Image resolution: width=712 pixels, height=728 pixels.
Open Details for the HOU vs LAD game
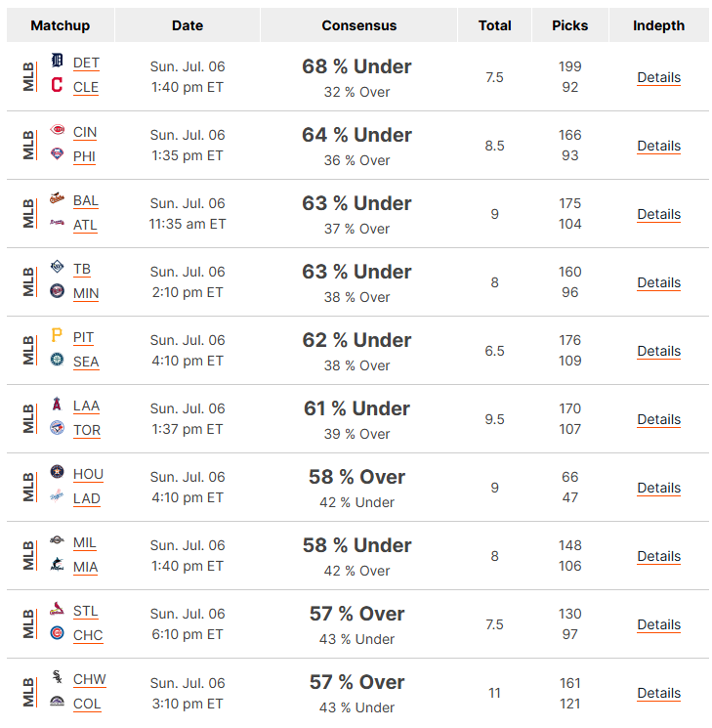pos(658,488)
